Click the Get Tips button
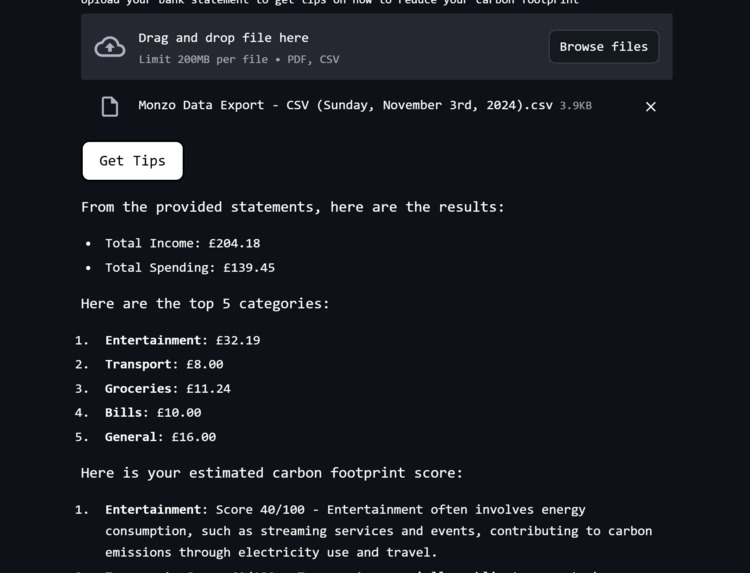This screenshot has width=750, height=573. [132, 161]
